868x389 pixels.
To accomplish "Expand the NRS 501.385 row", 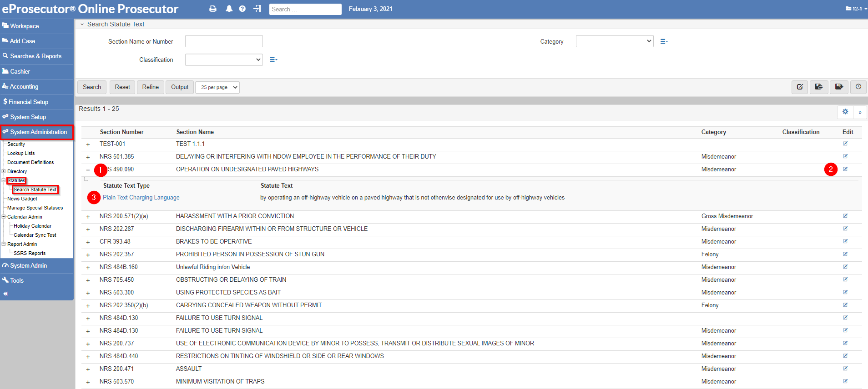I will click(x=88, y=157).
